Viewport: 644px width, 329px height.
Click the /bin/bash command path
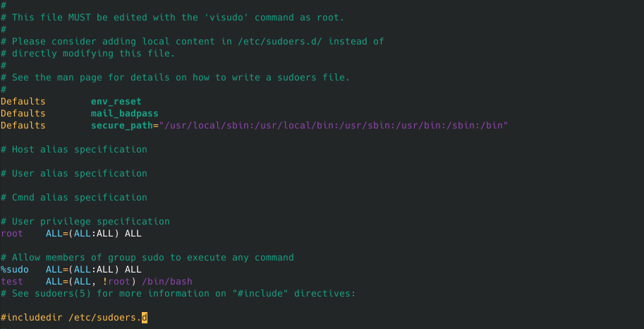click(x=167, y=281)
